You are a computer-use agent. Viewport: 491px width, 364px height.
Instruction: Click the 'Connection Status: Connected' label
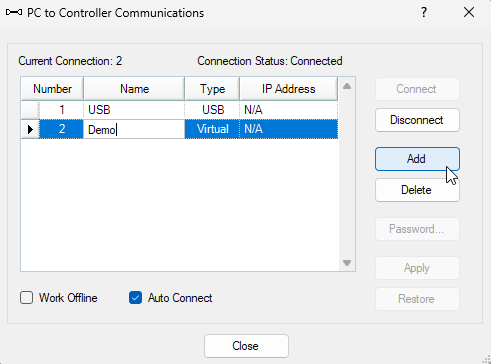point(270,61)
